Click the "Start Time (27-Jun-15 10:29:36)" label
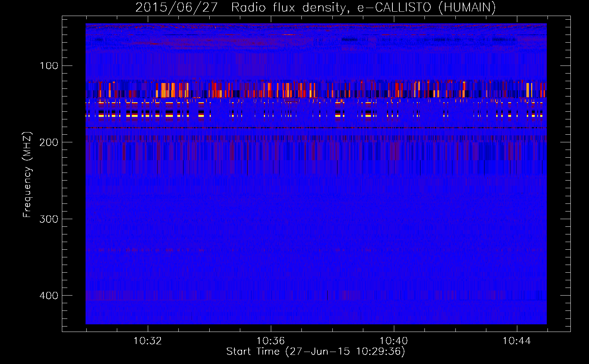The height and width of the screenshot is (364, 589). (x=316, y=352)
